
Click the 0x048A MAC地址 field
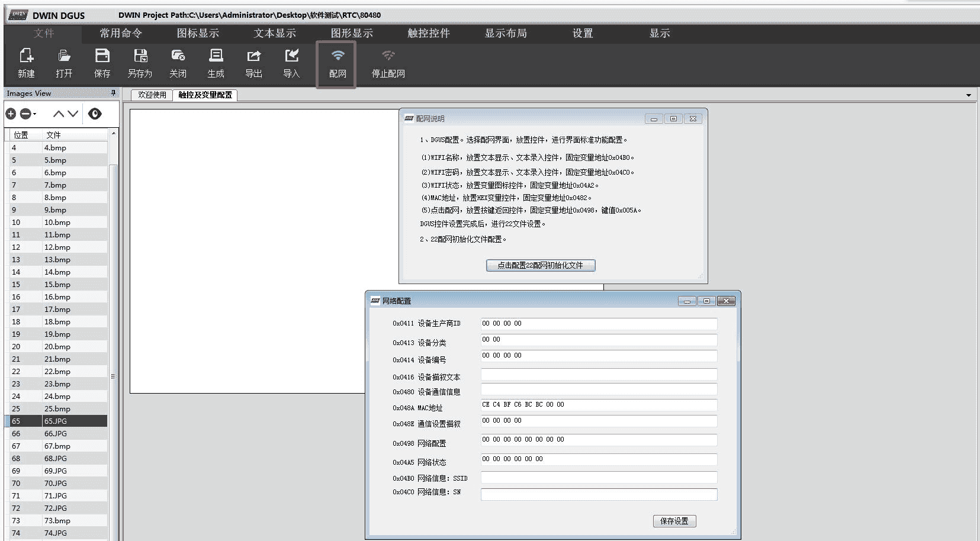[599, 405]
